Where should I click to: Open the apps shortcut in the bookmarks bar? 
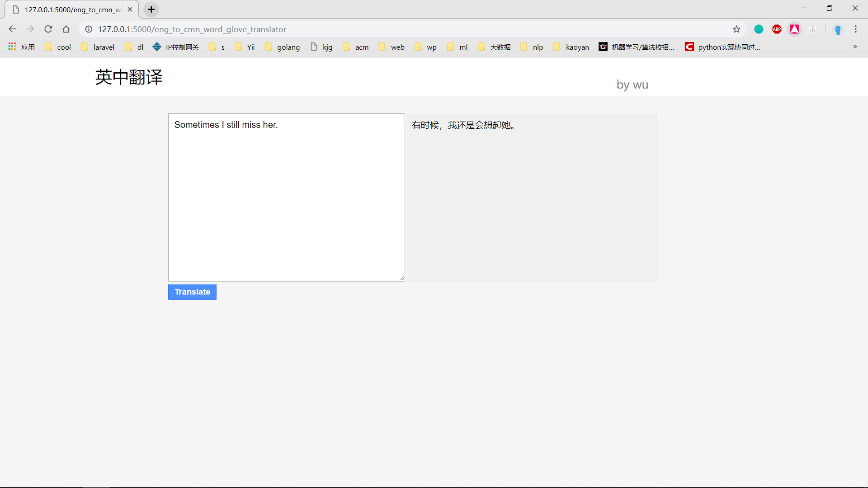coord(21,47)
